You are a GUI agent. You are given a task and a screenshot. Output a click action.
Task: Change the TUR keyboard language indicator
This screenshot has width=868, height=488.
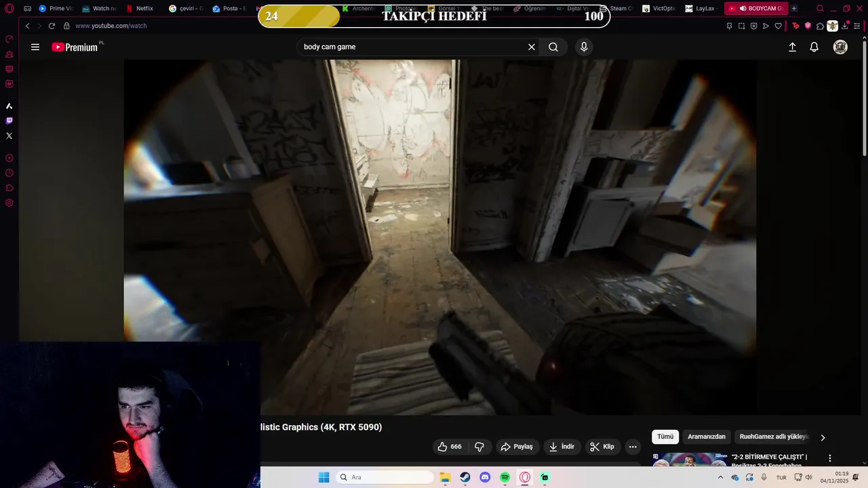[x=781, y=477]
